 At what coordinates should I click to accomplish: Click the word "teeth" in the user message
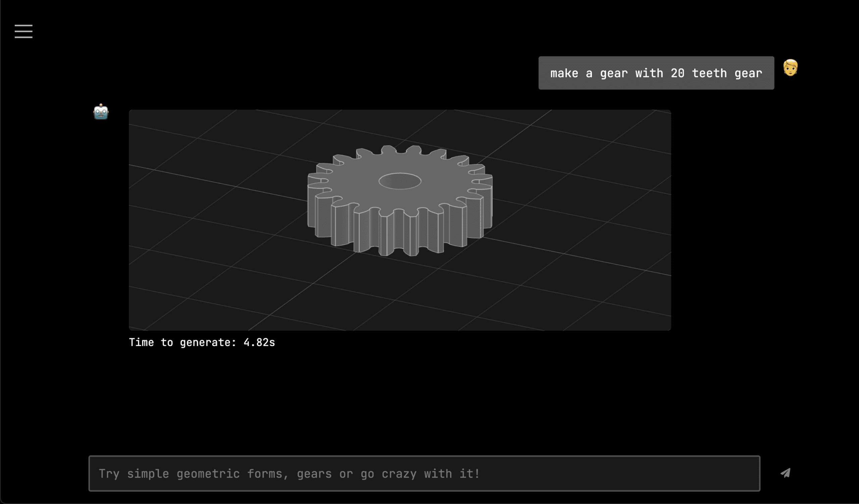click(709, 73)
